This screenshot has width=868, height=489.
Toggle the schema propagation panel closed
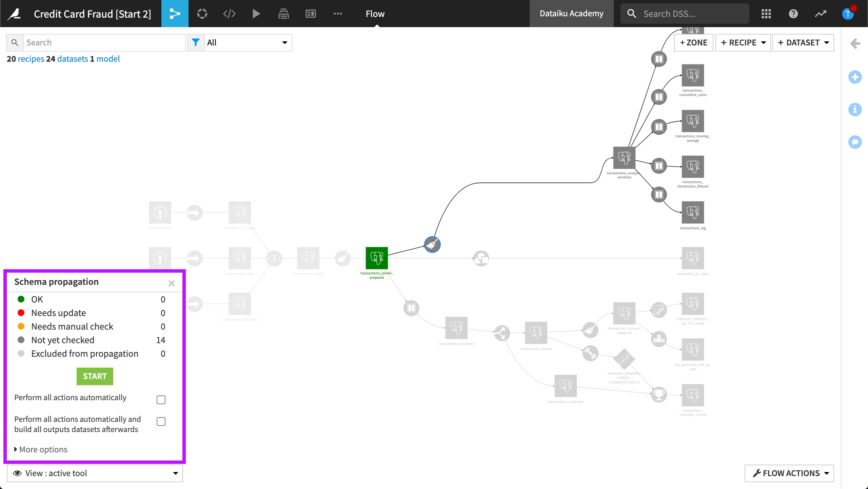point(172,283)
